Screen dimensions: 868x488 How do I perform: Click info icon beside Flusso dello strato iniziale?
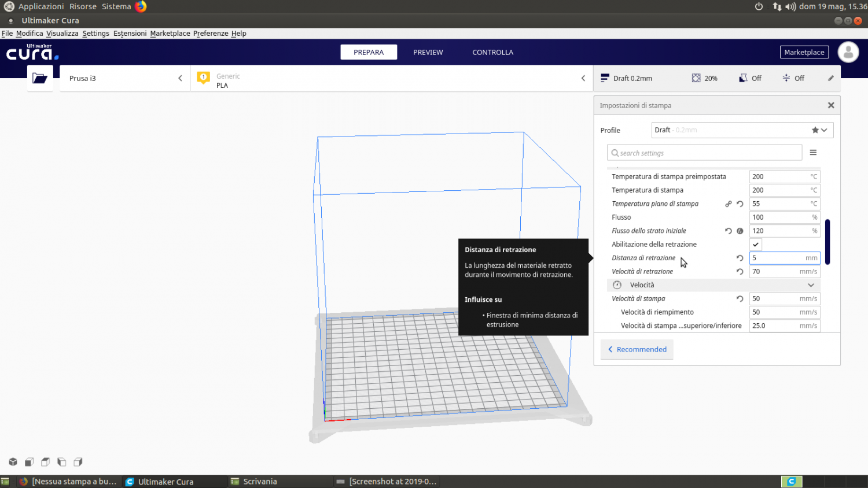click(x=740, y=231)
